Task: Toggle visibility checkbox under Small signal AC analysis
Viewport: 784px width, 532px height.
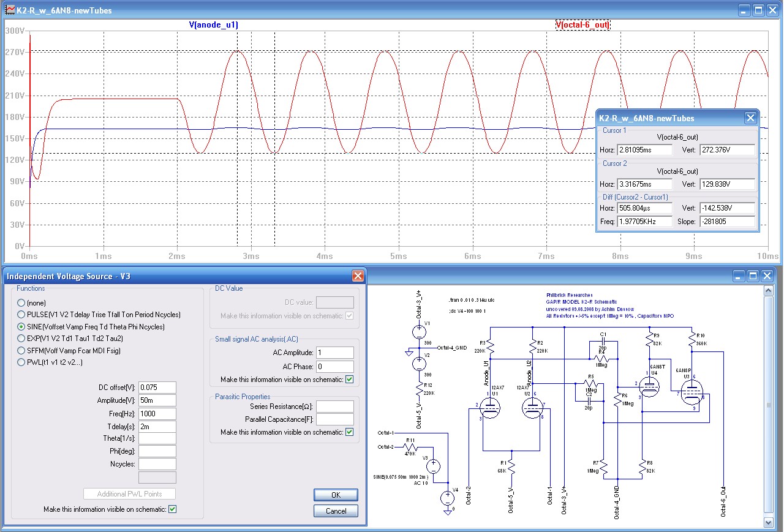Action: tap(349, 380)
